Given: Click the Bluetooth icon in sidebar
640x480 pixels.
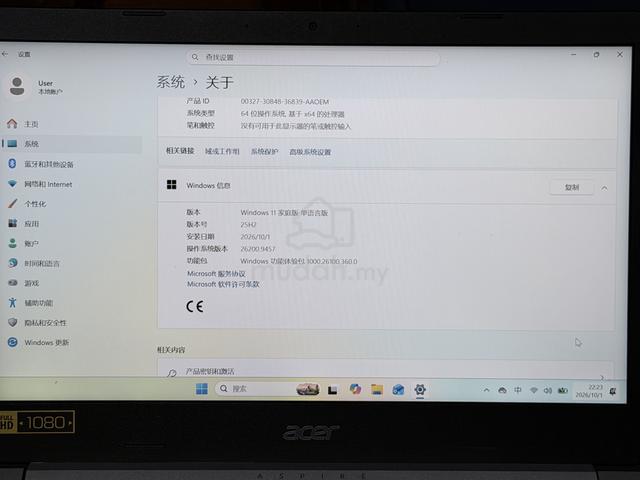Looking at the screenshot, I should pos(12,164).
